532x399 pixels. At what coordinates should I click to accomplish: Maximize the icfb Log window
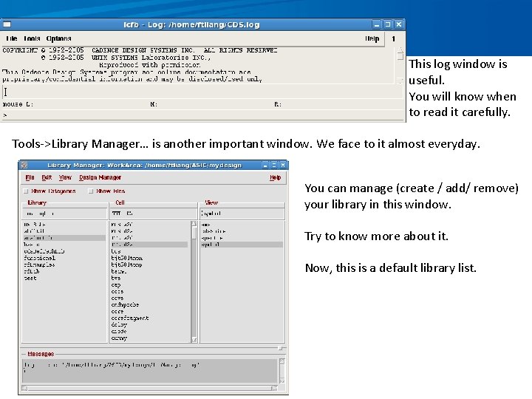tap(388, 24)
